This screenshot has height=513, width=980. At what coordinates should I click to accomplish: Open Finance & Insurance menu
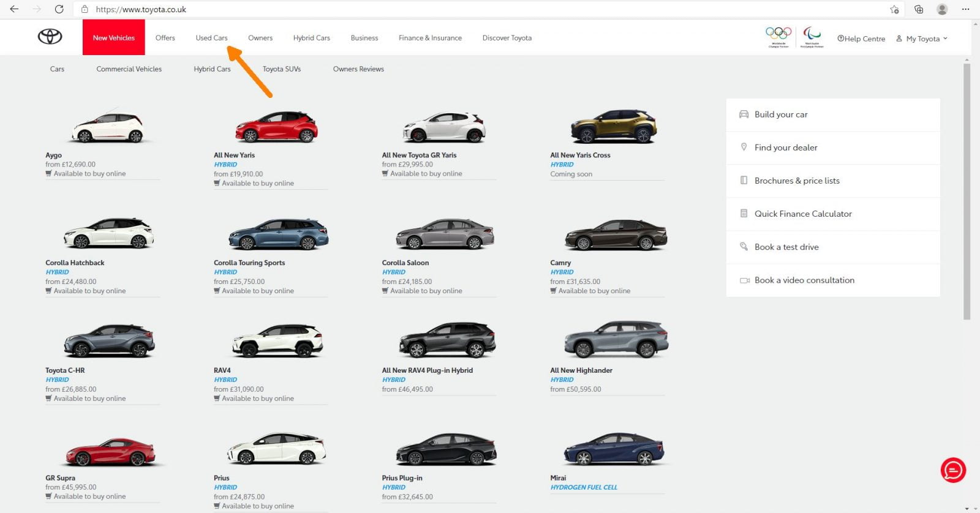pos(430,37)
